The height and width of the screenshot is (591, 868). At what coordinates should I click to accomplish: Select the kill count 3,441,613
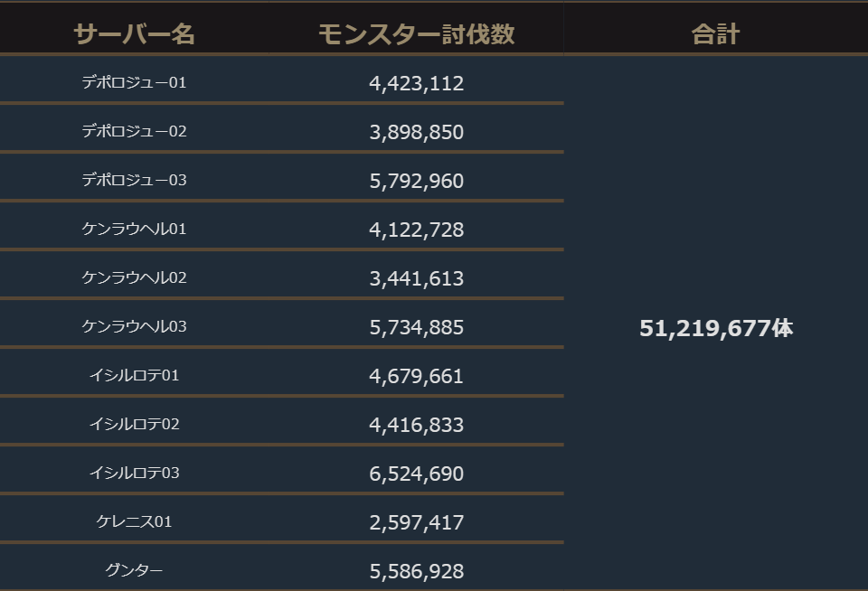[x=416, y=279]
